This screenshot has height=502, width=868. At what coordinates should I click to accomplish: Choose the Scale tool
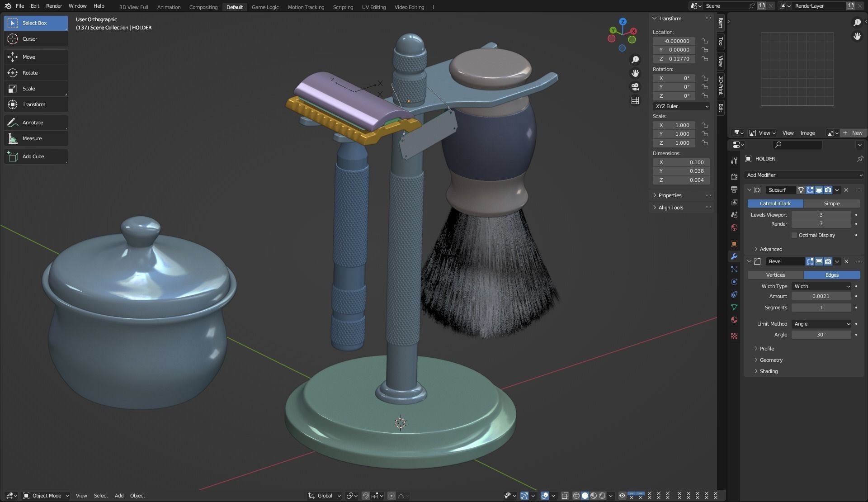pyautogui.click(x=36, y=89)
